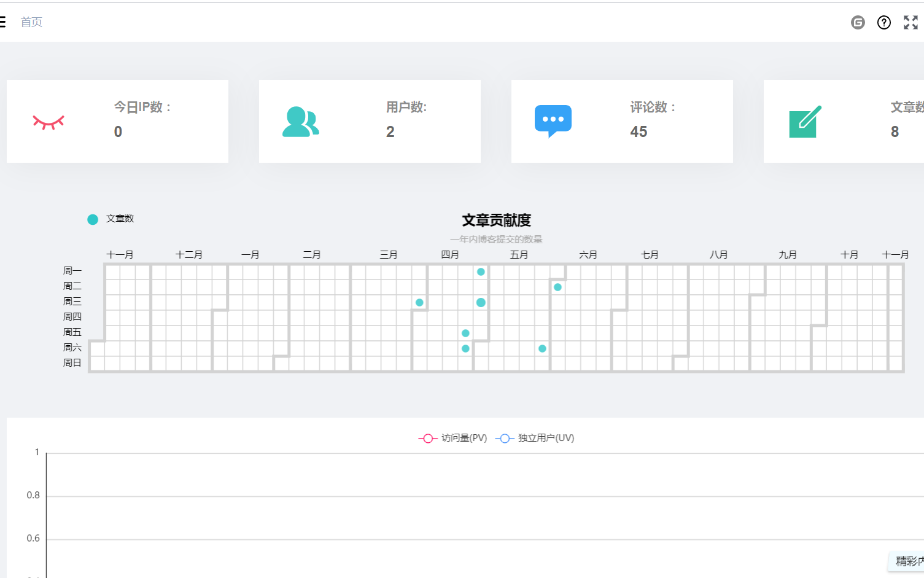Open the help question mark icon

click(884, 23)
